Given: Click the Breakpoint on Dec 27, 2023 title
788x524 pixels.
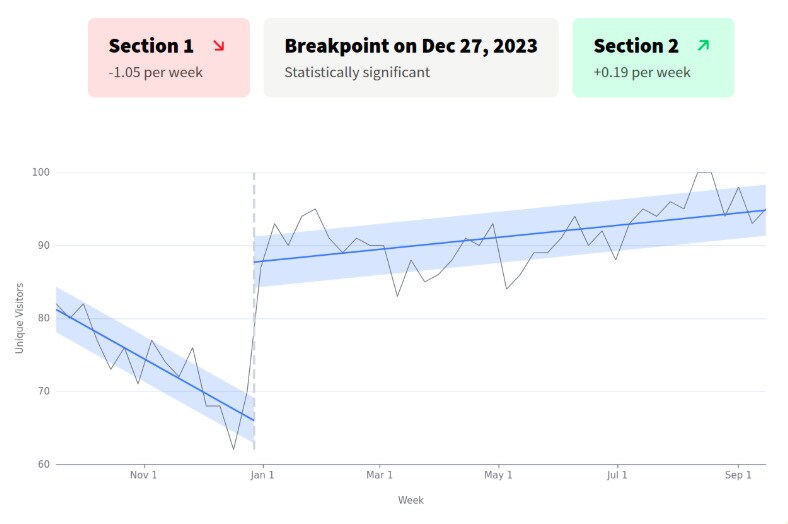Looking at the screenshot, I should [410, 46].
